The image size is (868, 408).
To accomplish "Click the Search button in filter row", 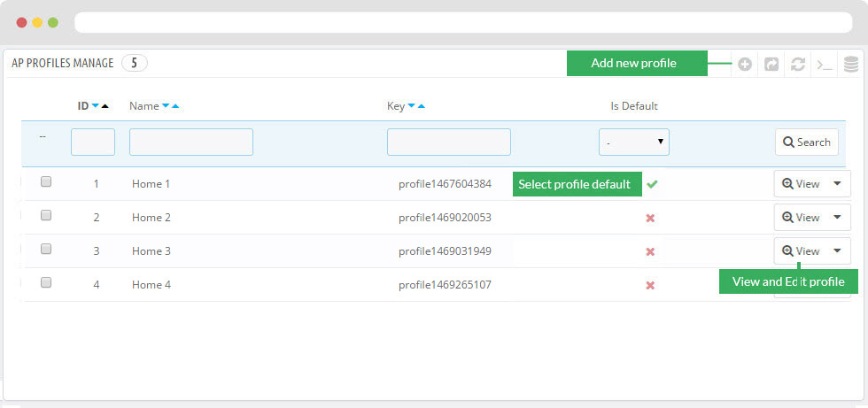I will 806,142.
